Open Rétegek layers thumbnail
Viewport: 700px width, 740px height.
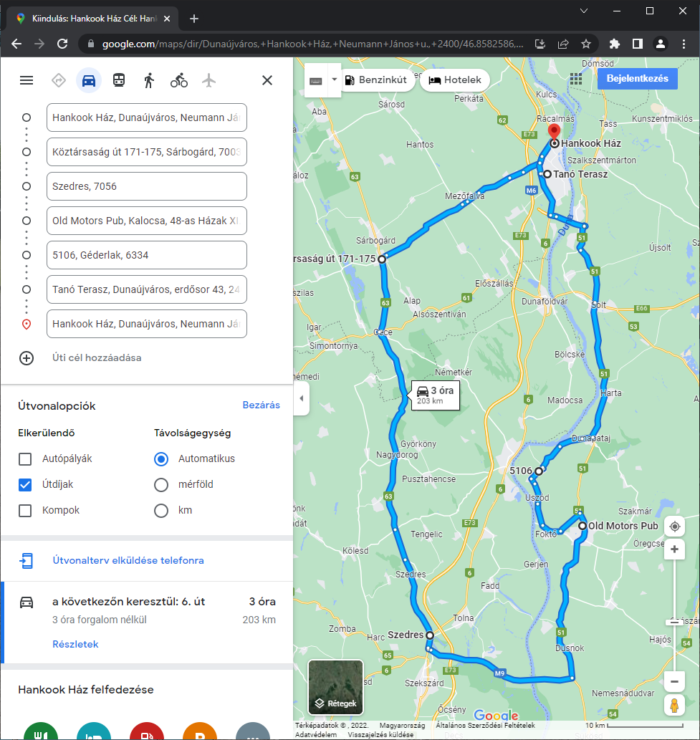pyautogui.click(x=335, y=688)
